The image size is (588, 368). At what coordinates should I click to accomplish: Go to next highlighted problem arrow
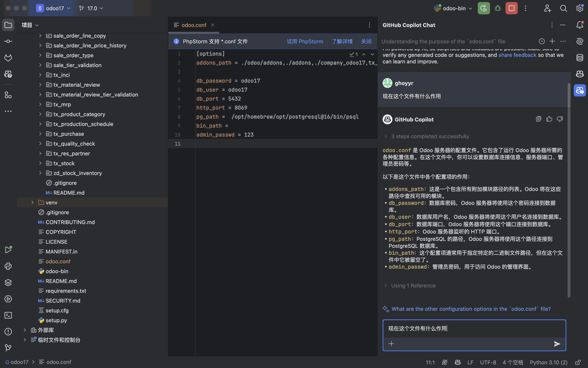(x=372, y=54)
